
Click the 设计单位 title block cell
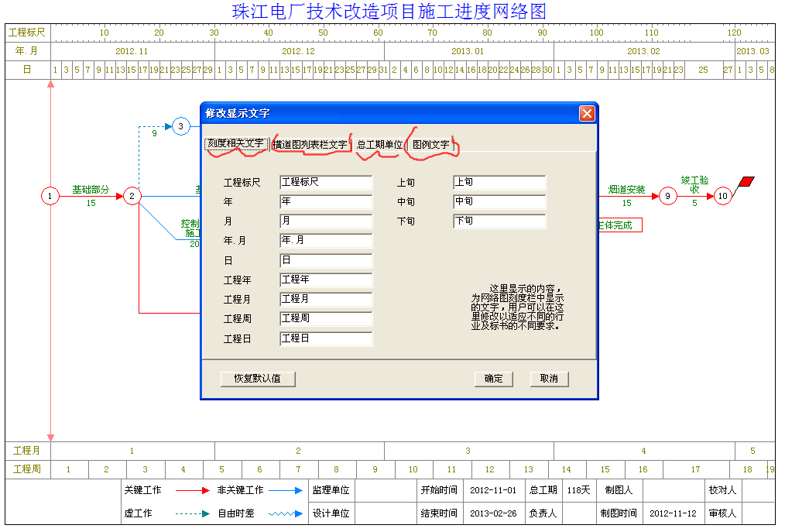[x=331, y=513]
